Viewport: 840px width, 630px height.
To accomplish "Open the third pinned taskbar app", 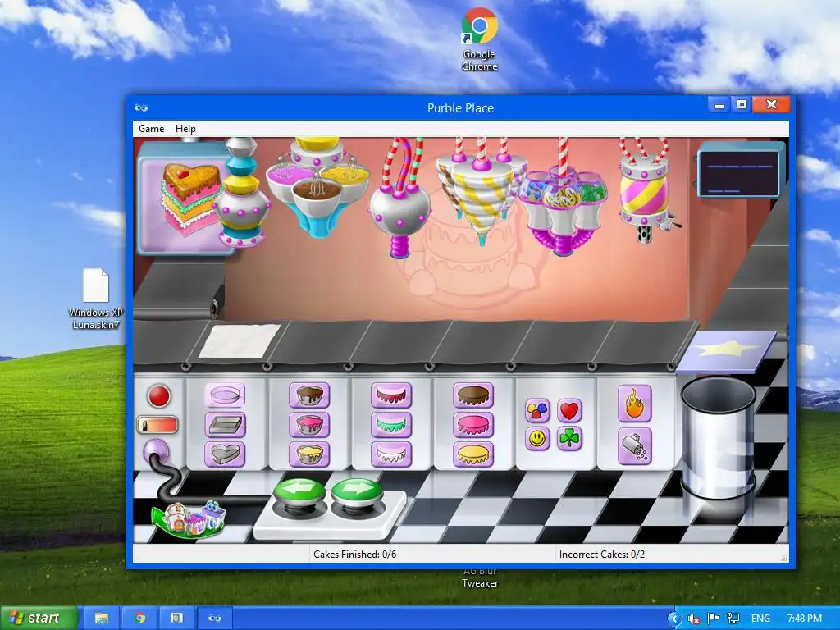I will coord(177,619).
